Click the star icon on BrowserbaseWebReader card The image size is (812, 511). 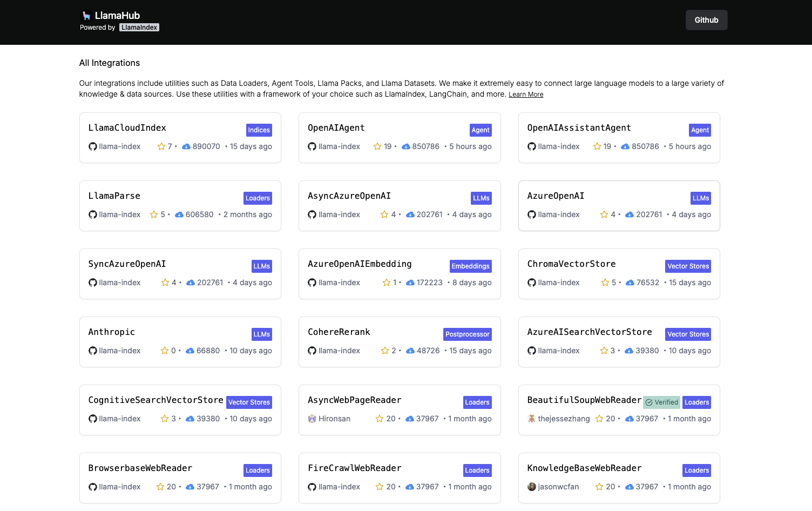click(160, 487)
